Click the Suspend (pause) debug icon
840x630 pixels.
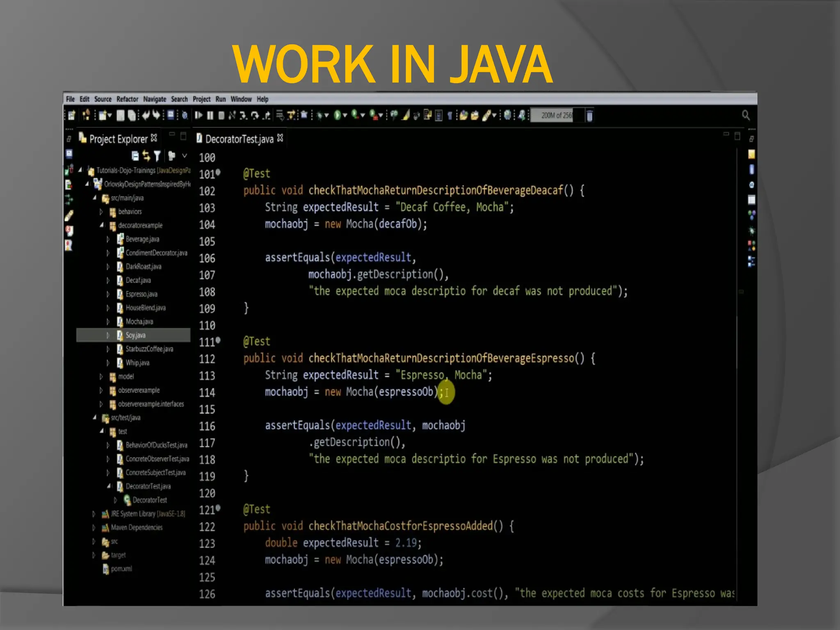(210, 115)
